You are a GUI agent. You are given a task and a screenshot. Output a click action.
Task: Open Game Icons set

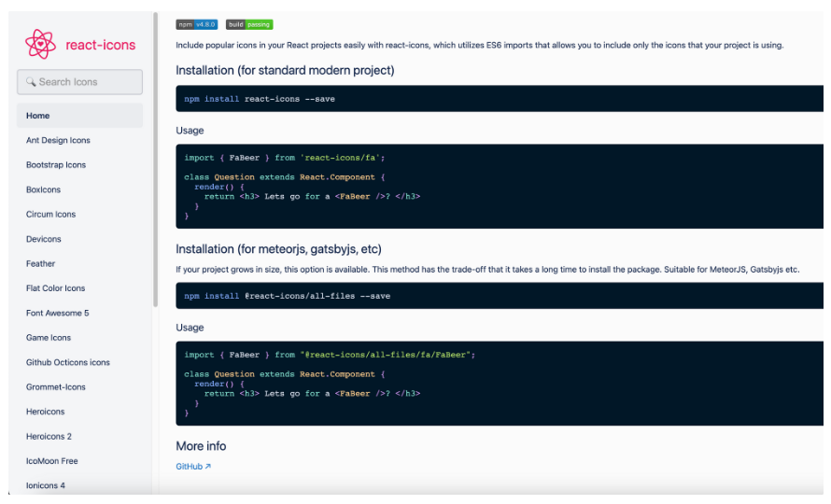tap(49, 338)
